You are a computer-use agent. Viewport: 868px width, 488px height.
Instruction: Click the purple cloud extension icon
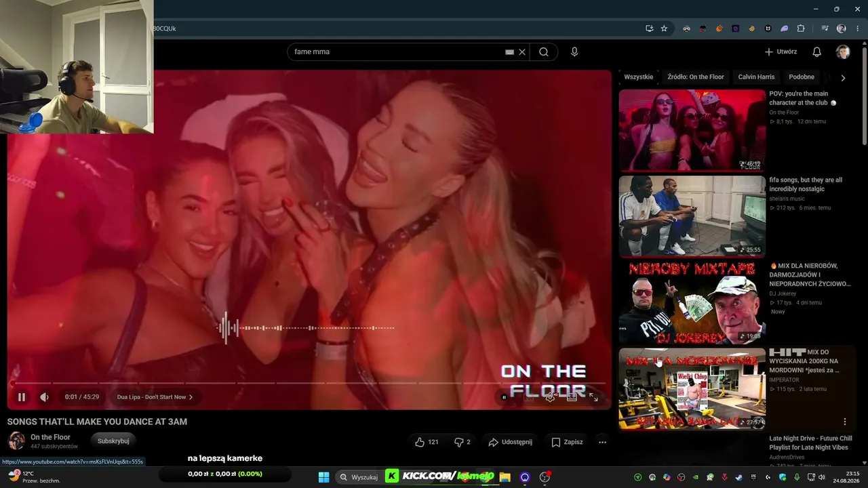[785, 28]
